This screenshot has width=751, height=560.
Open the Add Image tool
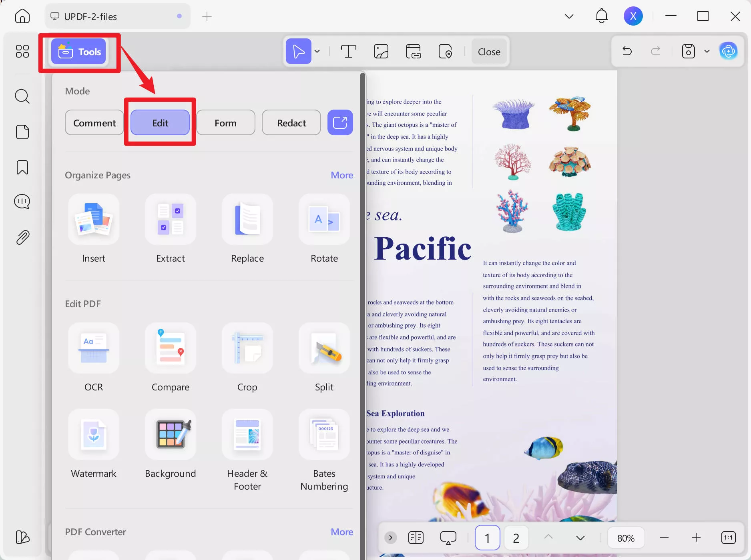click(x=381, y=51)
